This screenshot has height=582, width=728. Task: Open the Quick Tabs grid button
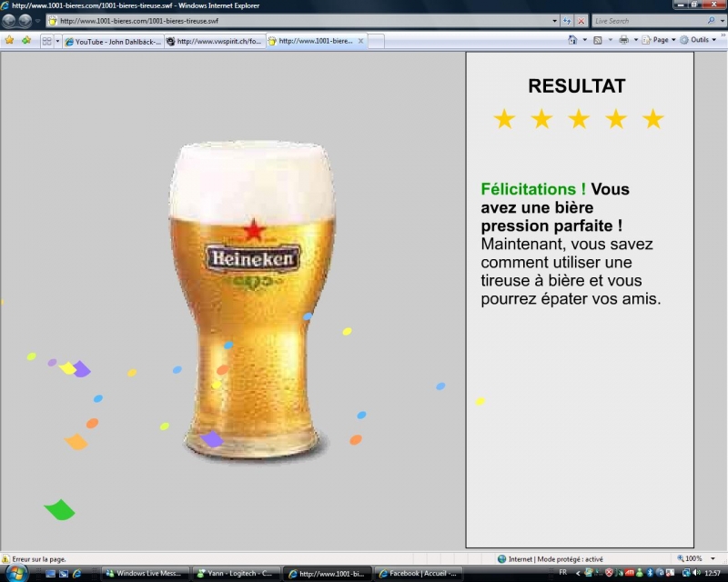coord(46,41)
